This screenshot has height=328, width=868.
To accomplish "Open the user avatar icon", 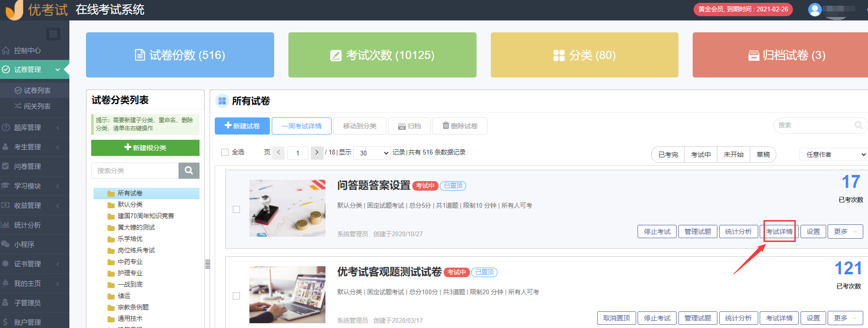I will point(815,10).
